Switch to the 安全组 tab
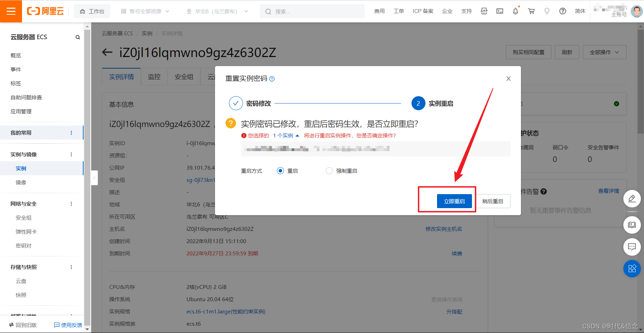This screenshot has width=644, height=333. tap(184, 77)
